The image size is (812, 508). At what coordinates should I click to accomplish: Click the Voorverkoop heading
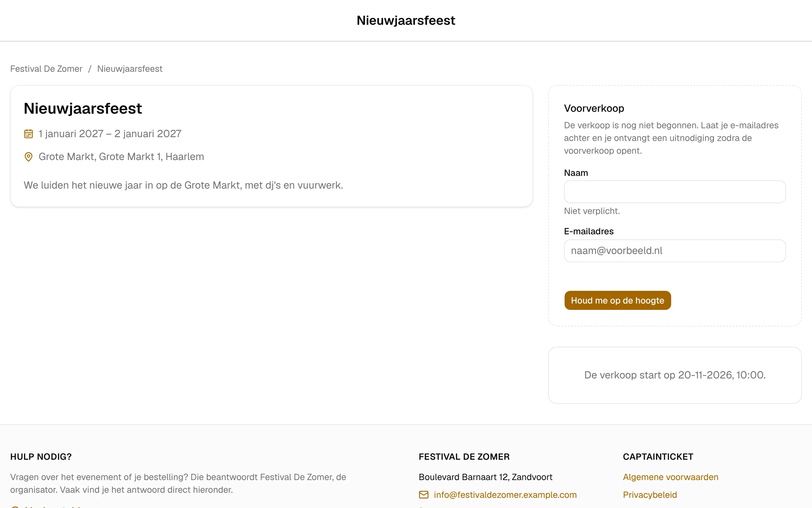tap(594, 108)
